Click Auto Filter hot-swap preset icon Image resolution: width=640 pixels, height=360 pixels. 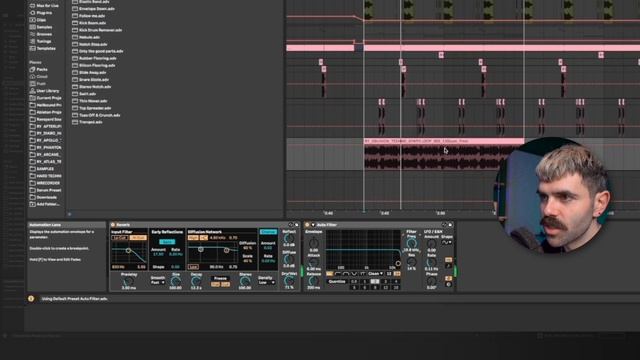pyautogui.click(x=444, y=225)
